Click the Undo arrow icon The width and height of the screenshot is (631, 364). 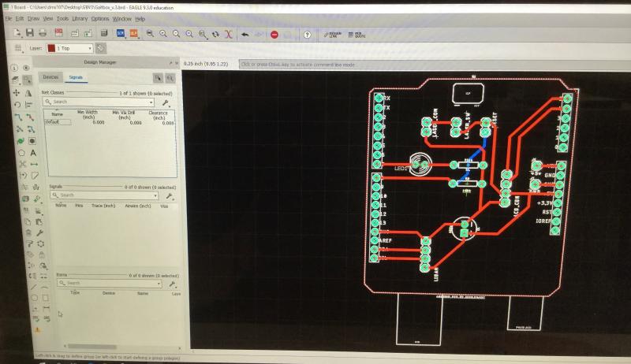245,35
